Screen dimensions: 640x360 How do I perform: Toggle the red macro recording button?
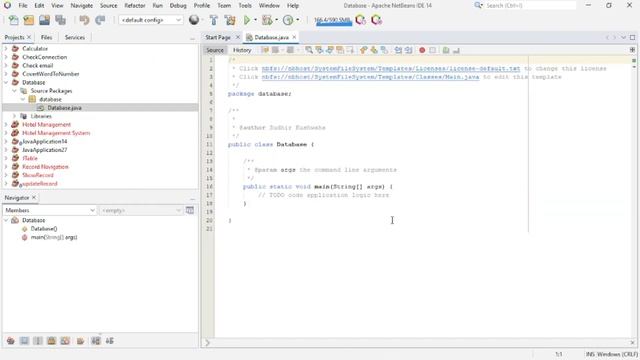pyautogui.click(x=422, y=50)
